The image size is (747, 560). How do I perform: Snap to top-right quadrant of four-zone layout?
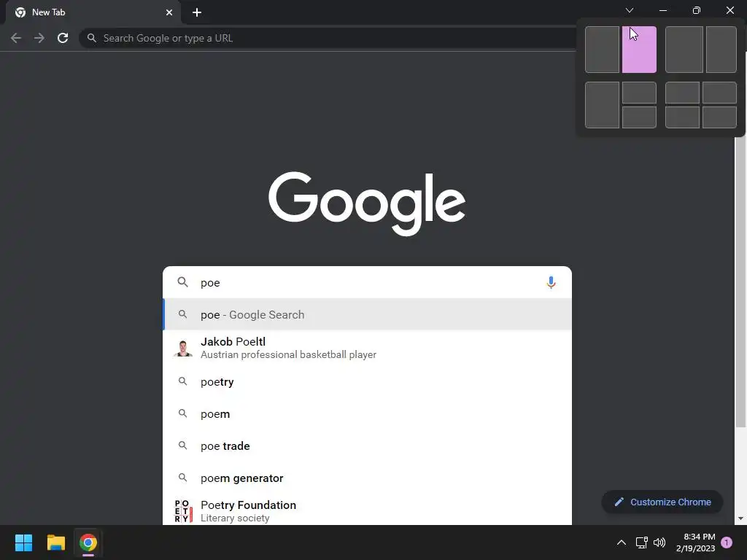point(720,93)
